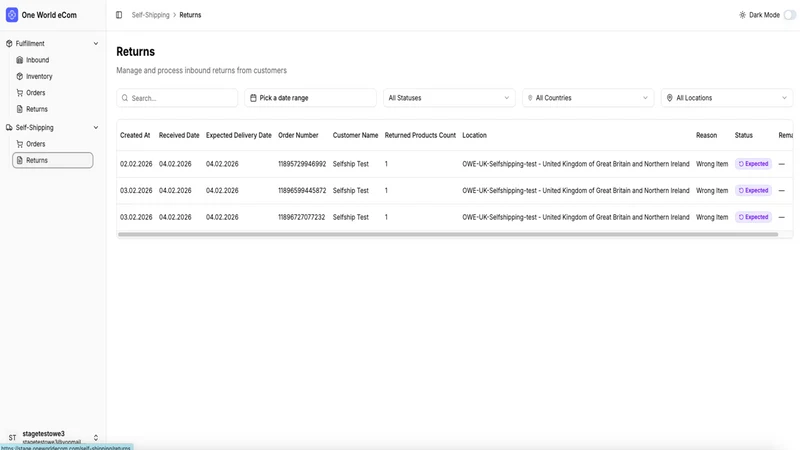Click the sun icon beside Dark Mode
Viewport: 800px width, 450px height.
(x=742, y=15)
